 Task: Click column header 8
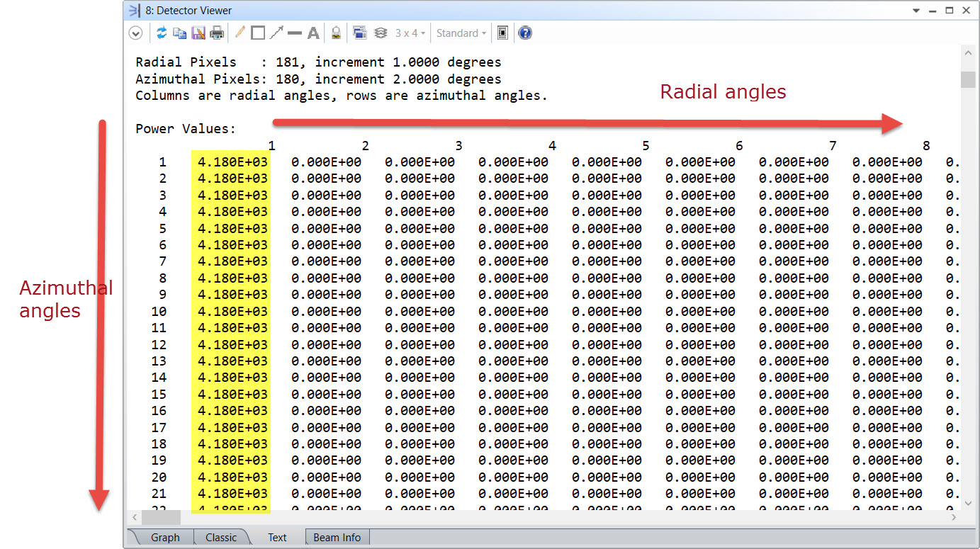coord(926,146)
